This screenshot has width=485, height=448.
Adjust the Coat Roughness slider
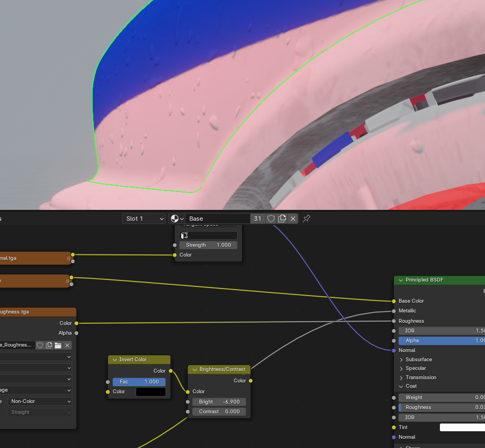(442, 407)
